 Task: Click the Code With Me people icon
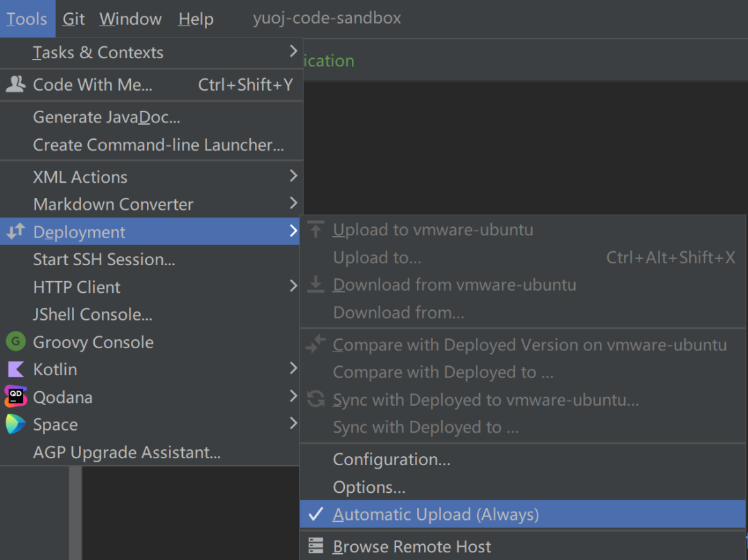15,84
